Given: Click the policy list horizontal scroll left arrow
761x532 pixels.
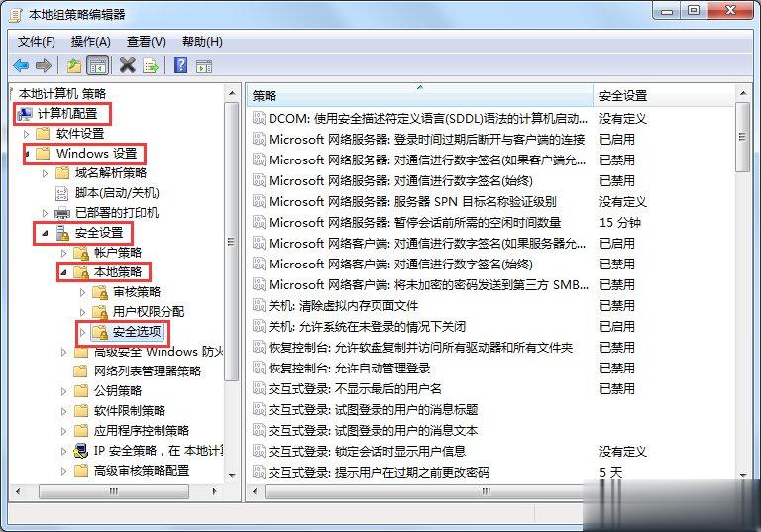Looking at the screenshot, I should (x=255, y=491).
